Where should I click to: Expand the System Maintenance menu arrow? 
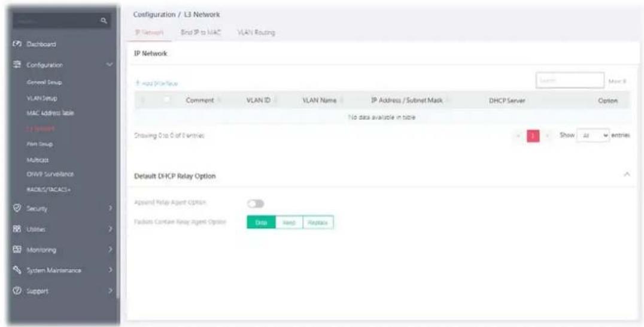(x=110, y=270)
